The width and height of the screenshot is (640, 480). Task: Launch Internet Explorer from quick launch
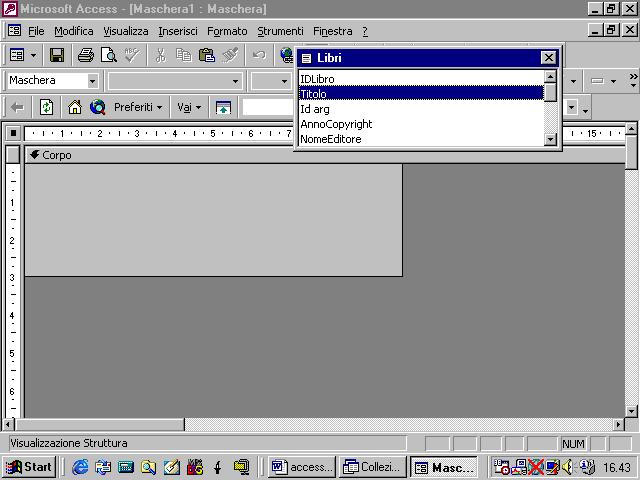click(80, 467)
